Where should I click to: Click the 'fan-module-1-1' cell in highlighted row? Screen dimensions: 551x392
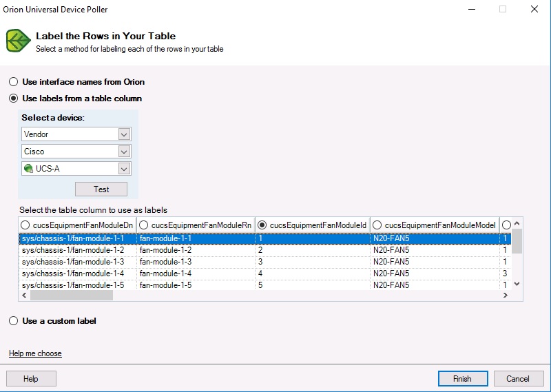[196, 238]
